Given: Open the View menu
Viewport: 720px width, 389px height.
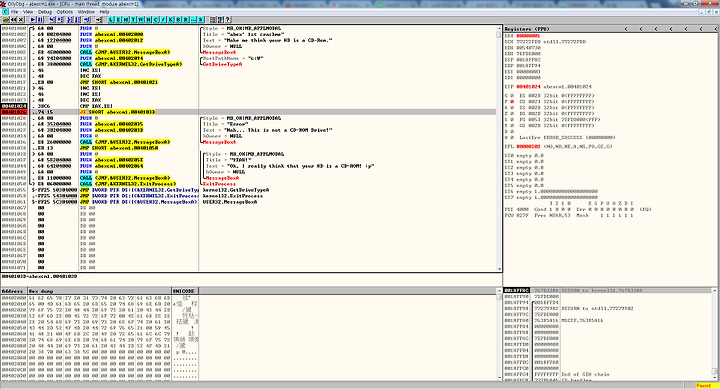Looking at the screenshot, I should coord(28,11).
